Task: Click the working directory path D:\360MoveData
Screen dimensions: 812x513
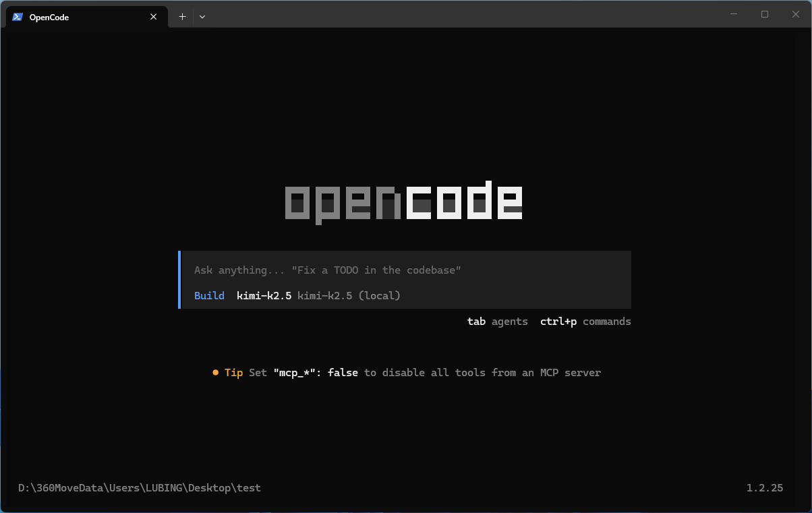Action: tap(140, 488)
